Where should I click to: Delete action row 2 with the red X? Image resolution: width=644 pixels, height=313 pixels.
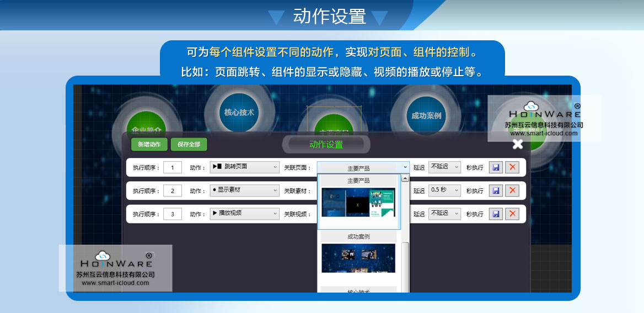tap(512, 190)
